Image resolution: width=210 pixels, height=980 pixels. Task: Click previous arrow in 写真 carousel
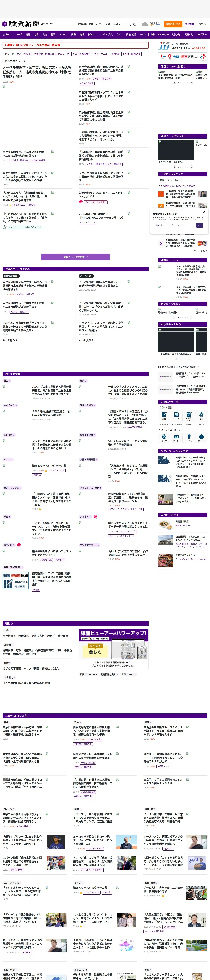tap(174, 167)
